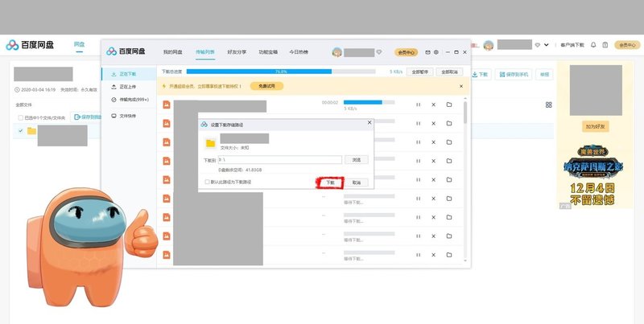
Task: Click 浏览 to choose download folder
Action: pos(356,160)
